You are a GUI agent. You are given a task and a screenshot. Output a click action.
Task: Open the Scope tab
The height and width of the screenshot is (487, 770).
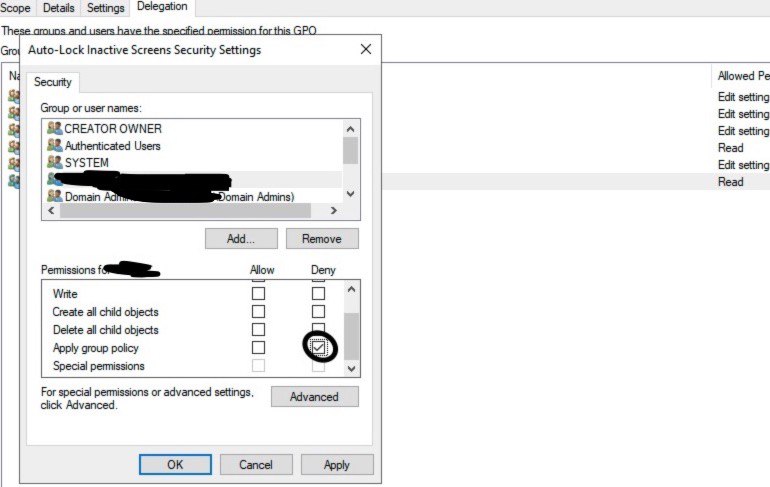point(15,8)
